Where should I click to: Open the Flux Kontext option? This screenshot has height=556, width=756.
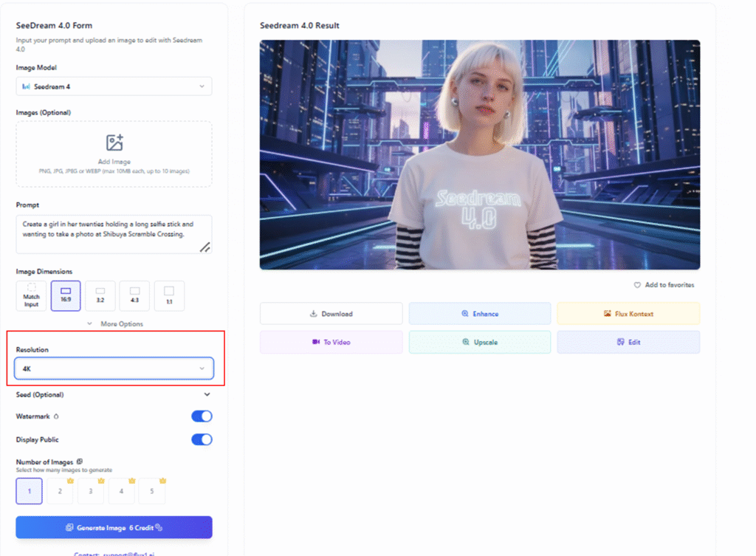(629, 314)
